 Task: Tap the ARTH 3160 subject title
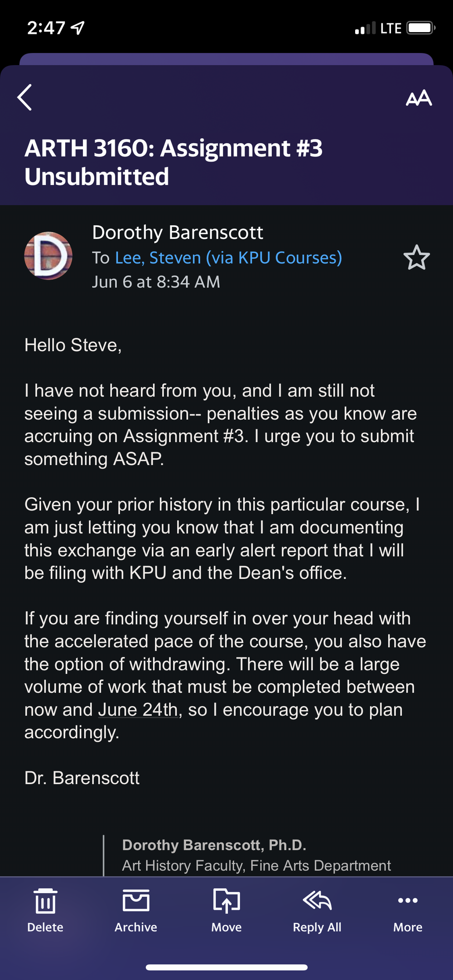pos(173,162)
